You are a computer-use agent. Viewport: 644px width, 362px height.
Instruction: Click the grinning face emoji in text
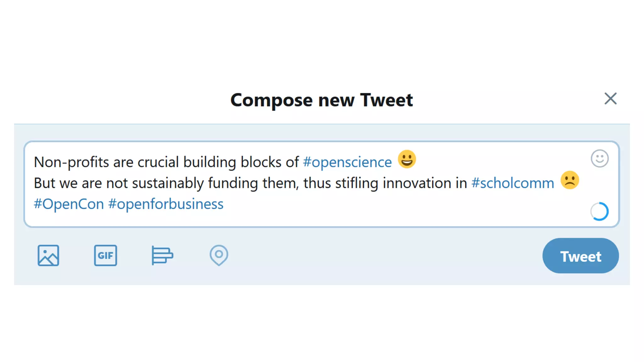click(407, 159)
